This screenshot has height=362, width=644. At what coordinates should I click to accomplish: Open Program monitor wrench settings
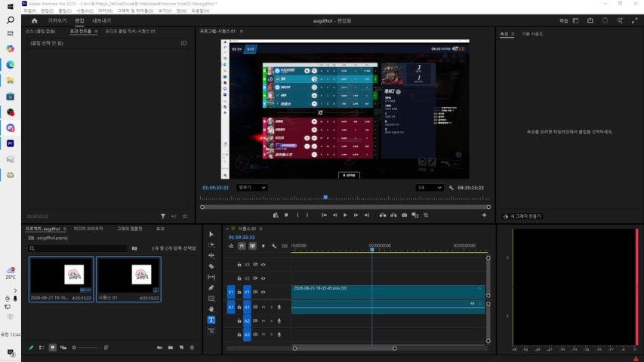[451, 188]
